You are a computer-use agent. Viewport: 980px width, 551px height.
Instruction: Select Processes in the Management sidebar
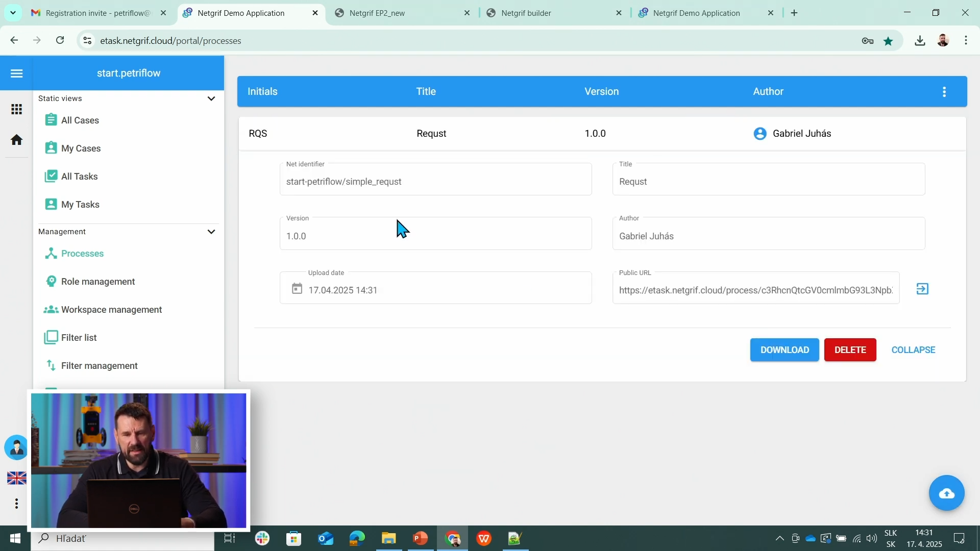click(82, 254)
